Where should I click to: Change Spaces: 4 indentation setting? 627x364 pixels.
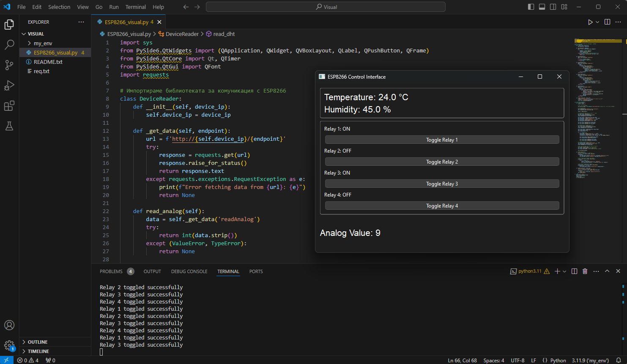click(x=494, y=360)
